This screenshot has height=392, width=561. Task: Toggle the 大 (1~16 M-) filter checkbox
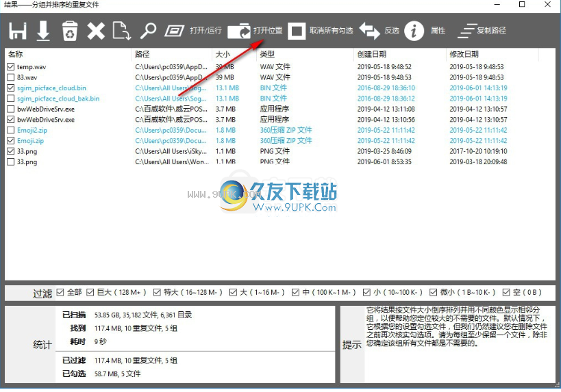click(234, 292)
